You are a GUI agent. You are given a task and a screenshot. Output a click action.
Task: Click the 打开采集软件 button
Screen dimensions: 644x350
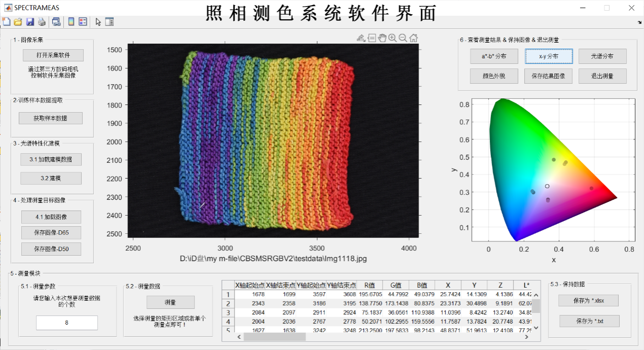[53, 55]
